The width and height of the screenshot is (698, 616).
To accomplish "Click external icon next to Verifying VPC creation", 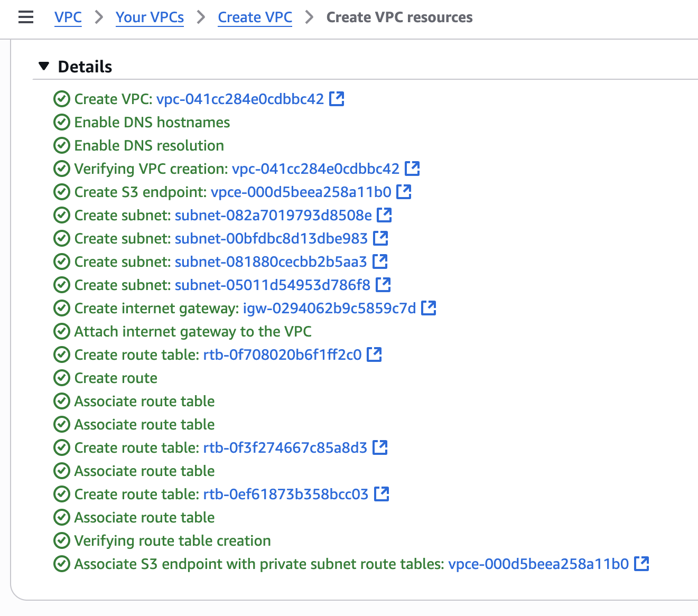I will click(412, 169).
